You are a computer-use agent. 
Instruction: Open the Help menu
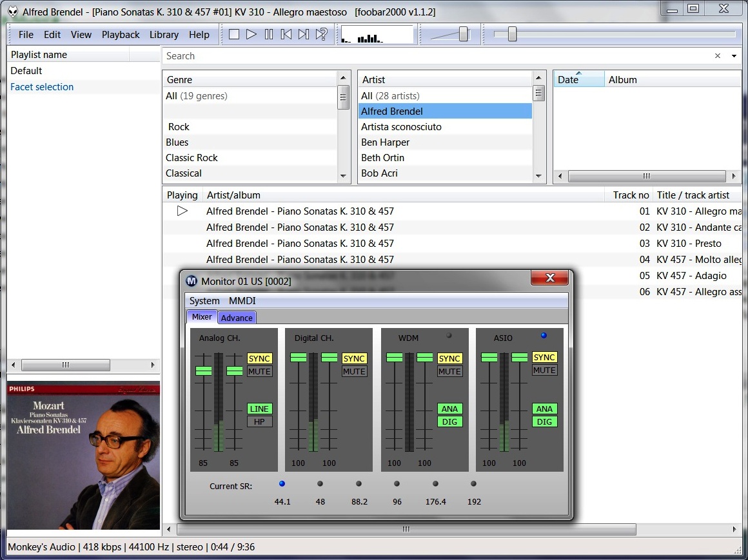[199, 34]
